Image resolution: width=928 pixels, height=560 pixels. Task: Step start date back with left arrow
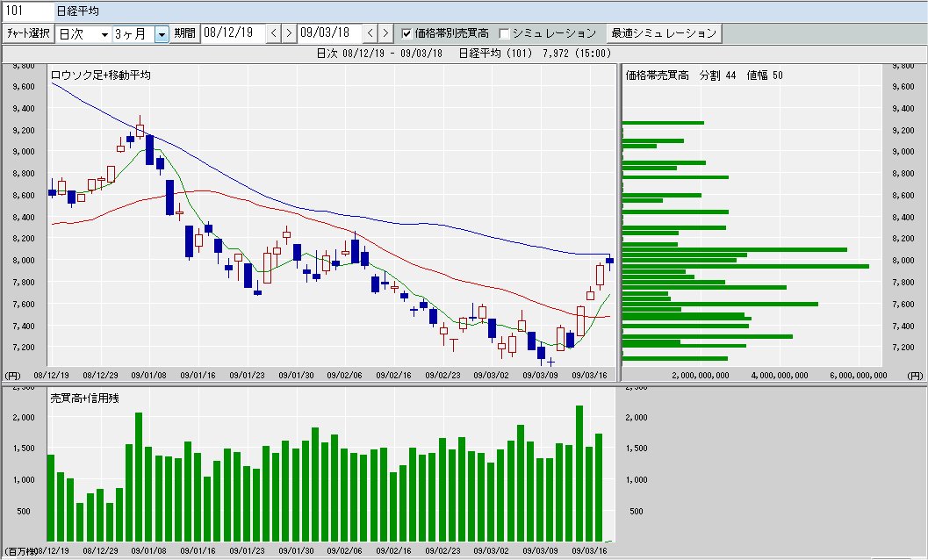(273, 33)
